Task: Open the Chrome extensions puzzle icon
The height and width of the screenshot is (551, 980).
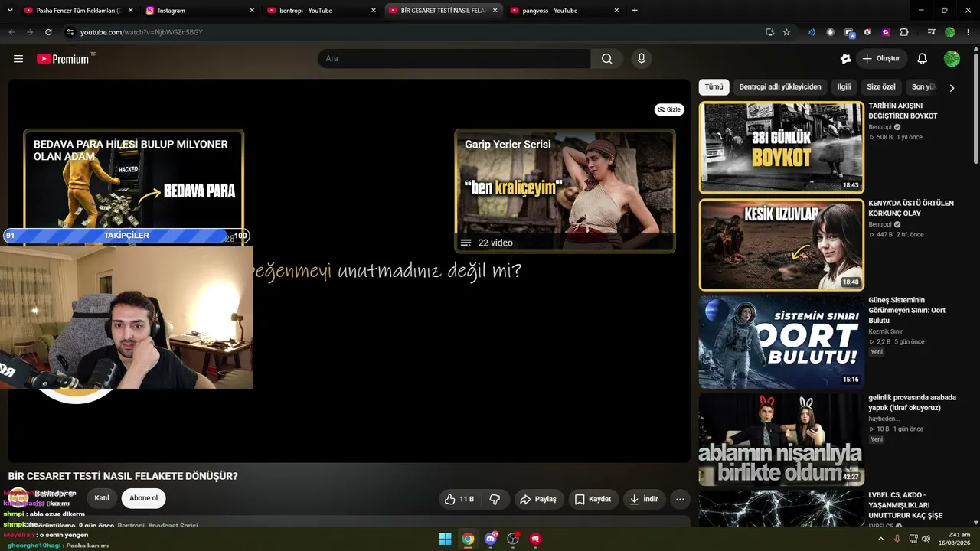Action: (904, 32)
